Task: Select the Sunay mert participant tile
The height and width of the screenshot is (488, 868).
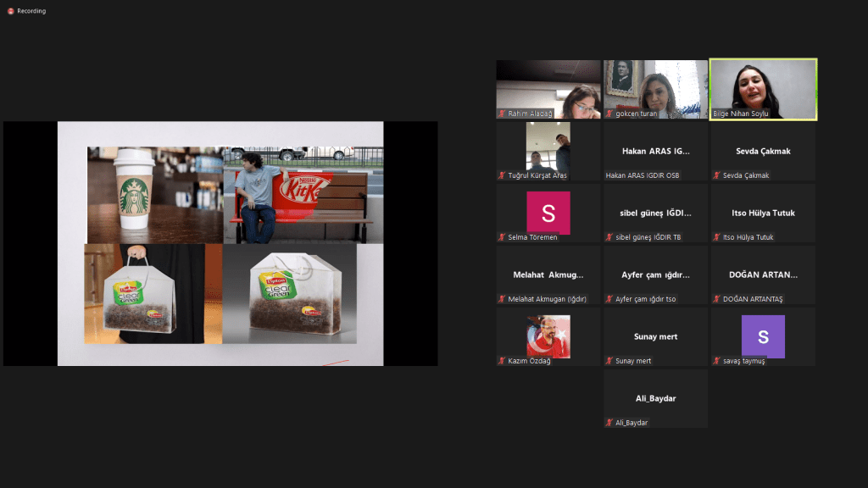Action: [655, 337]
